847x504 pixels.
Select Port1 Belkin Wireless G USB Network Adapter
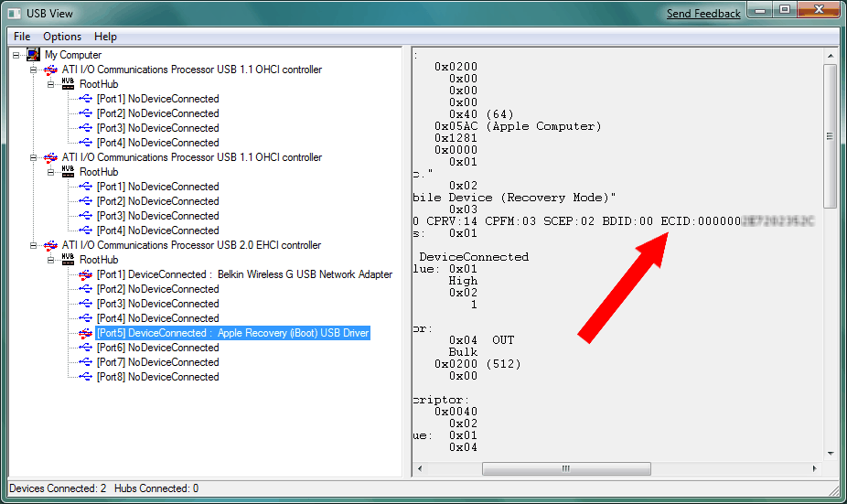(244, 274)
